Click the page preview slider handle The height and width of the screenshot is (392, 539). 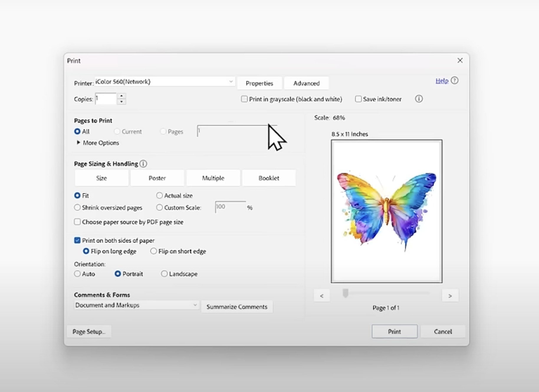[x=345, y=293]
